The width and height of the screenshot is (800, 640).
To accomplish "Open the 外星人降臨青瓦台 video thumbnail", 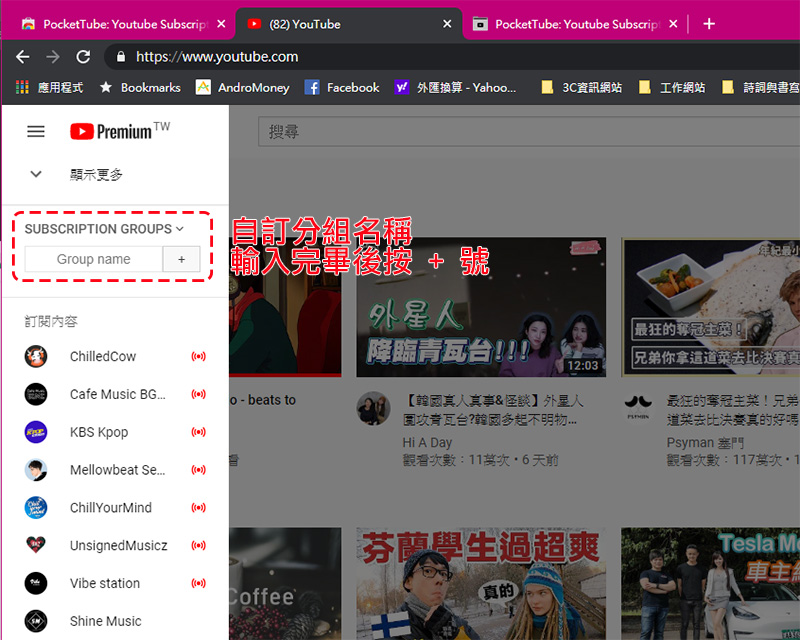I will [x=481, y=307].
